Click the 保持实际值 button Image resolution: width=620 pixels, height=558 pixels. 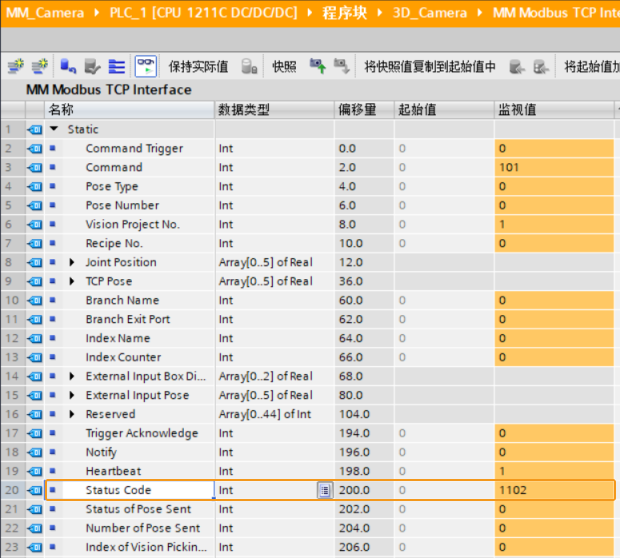click(x=198, y=66)
